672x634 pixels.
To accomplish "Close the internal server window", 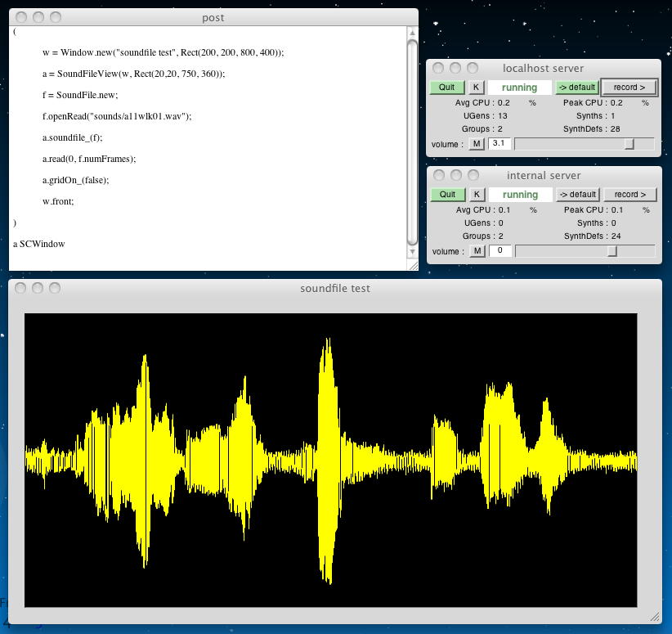I will pos(439,175).
